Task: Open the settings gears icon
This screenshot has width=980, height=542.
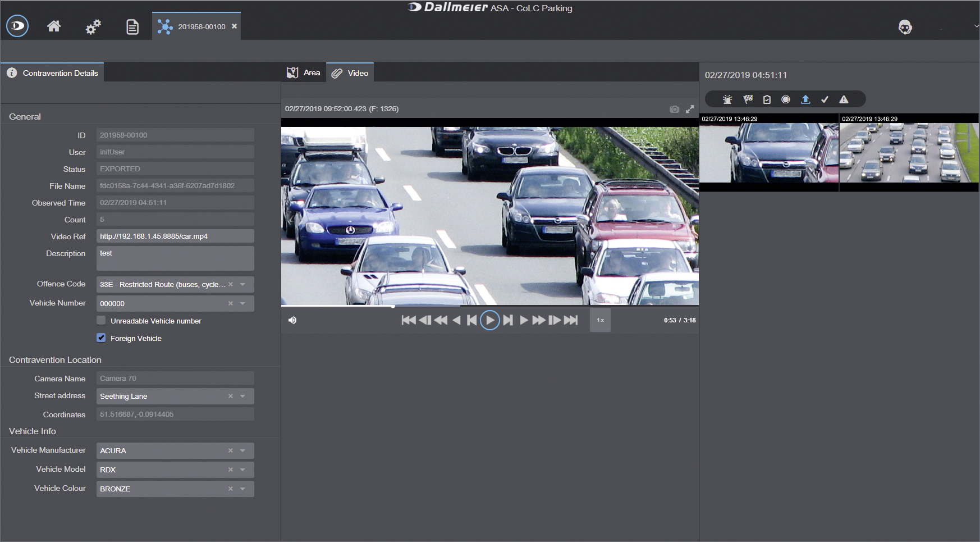Action: click(x=93, y=26)
